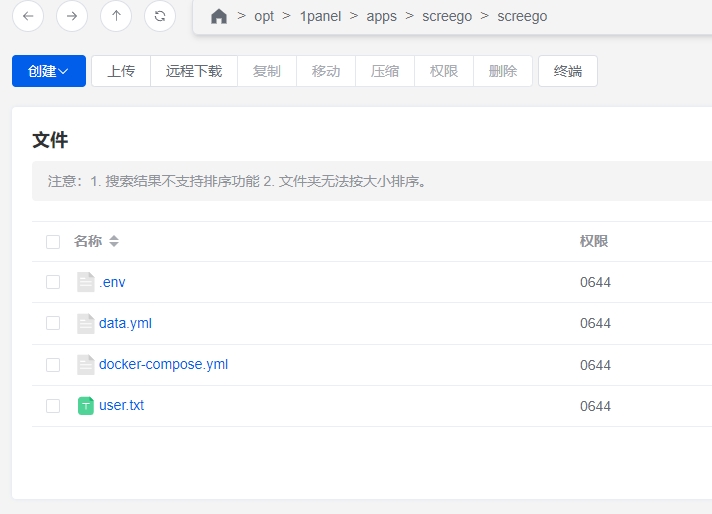
Task: Go to apps in breadcrumb path
Action: [x=381, y=16]
